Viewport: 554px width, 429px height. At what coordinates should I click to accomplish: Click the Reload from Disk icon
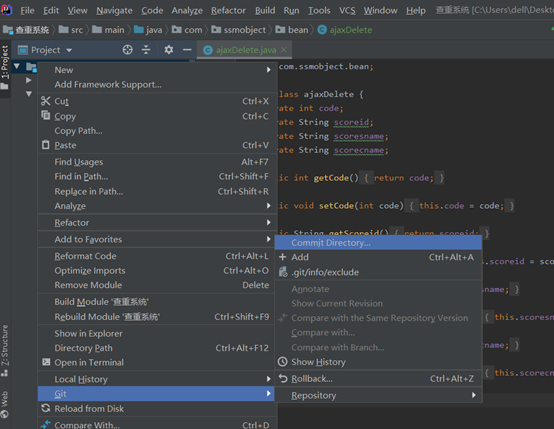[x=46, y=408]
